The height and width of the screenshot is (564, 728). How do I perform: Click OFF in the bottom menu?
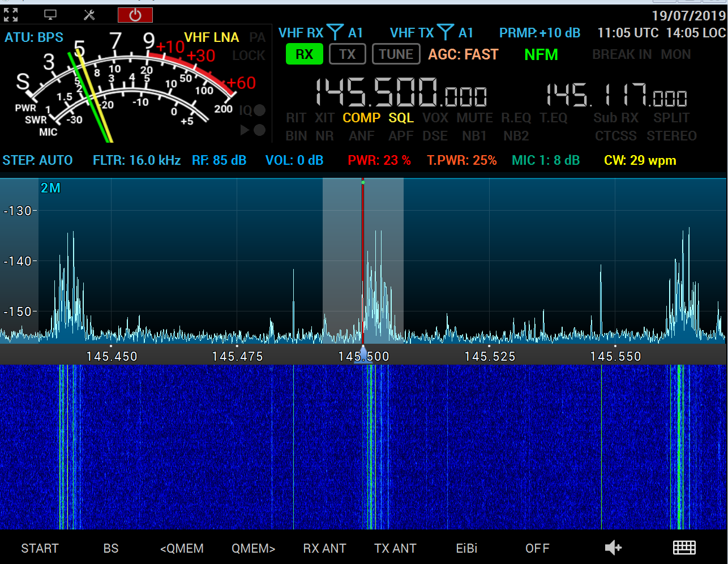pos(537,548)
